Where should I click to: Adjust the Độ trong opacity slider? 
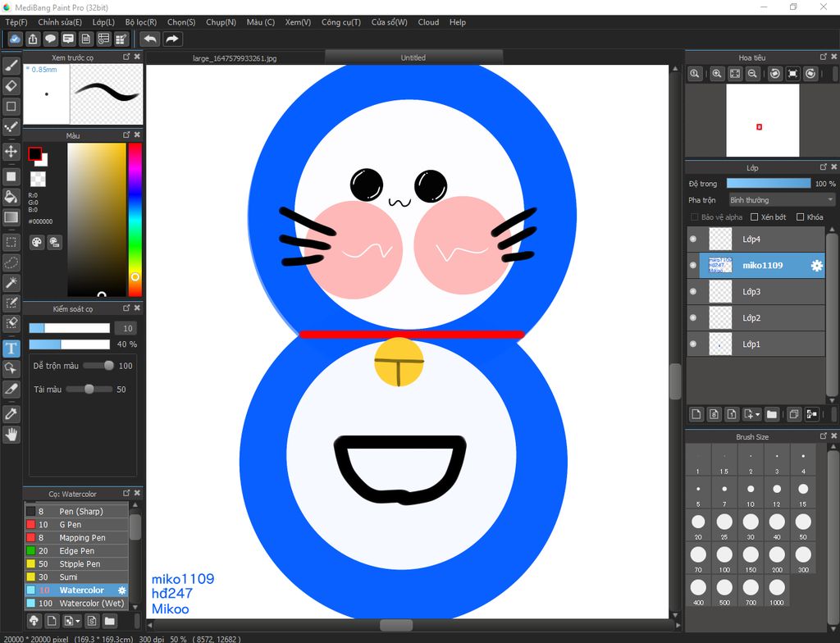pos(768,183)
